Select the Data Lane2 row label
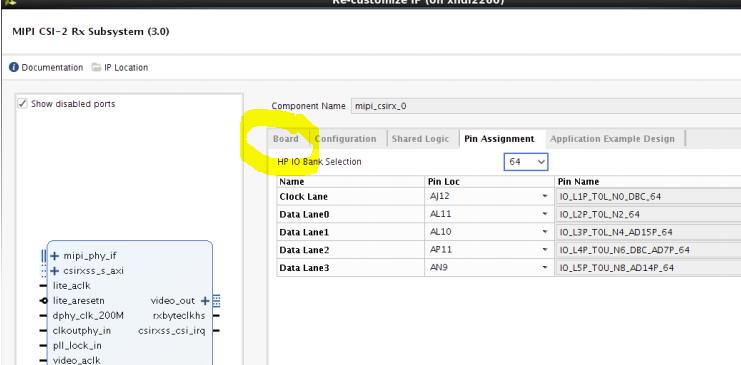This screenshot has width=741, height=365. [x=304, y=250]
